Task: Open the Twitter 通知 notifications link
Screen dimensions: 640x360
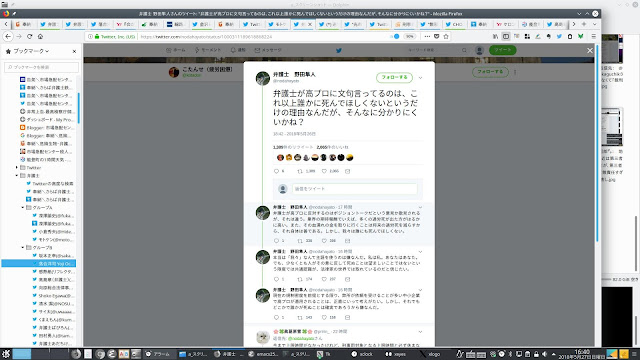Action: coord(238,50)
